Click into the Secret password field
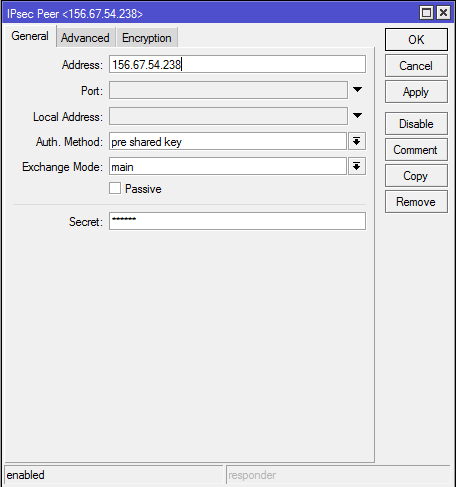Viewport: 456px width, 487px height. coord(237,221)
